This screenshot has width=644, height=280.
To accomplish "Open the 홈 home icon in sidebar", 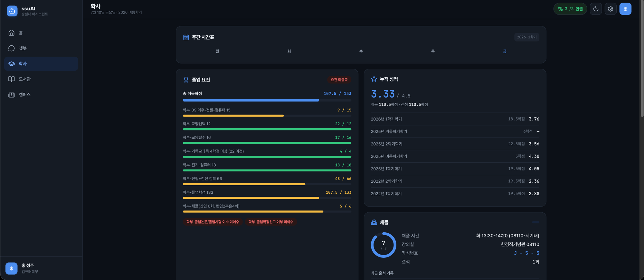I will [12, 33].
